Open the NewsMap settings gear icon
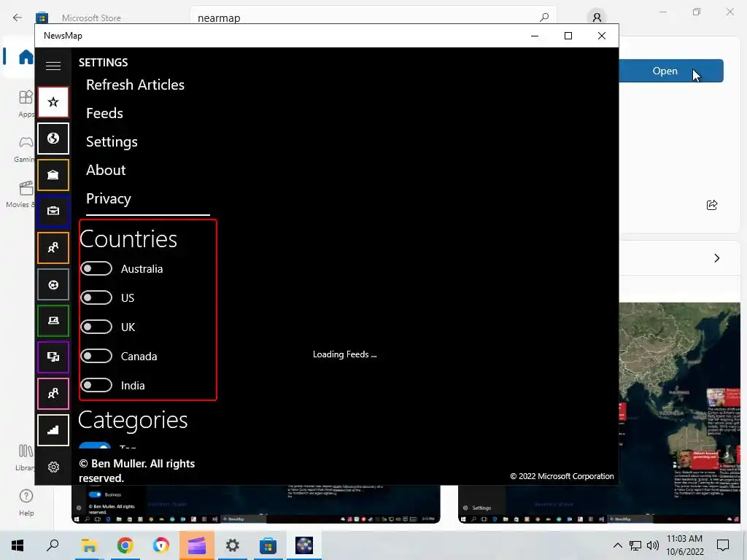Viewport: 747px width, 560px height. tap(53, 467)
